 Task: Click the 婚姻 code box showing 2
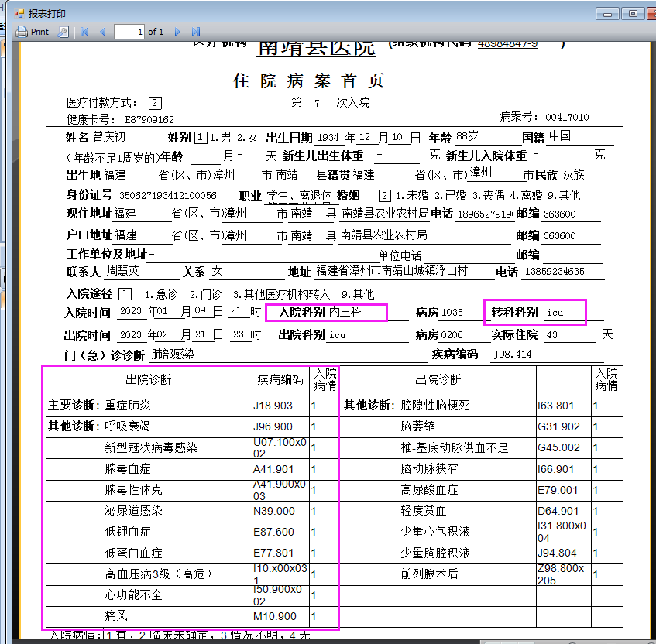pyautogui.click(x=384, y=195)
